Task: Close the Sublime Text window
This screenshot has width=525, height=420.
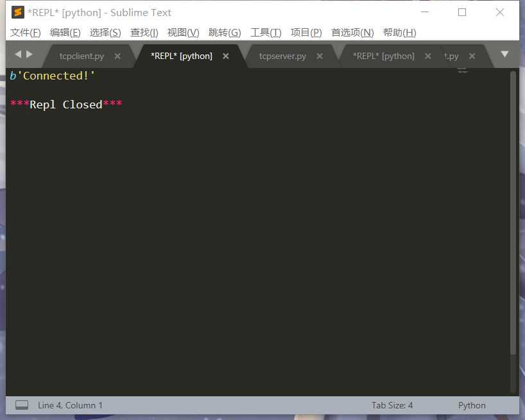Action: point(500,12)
